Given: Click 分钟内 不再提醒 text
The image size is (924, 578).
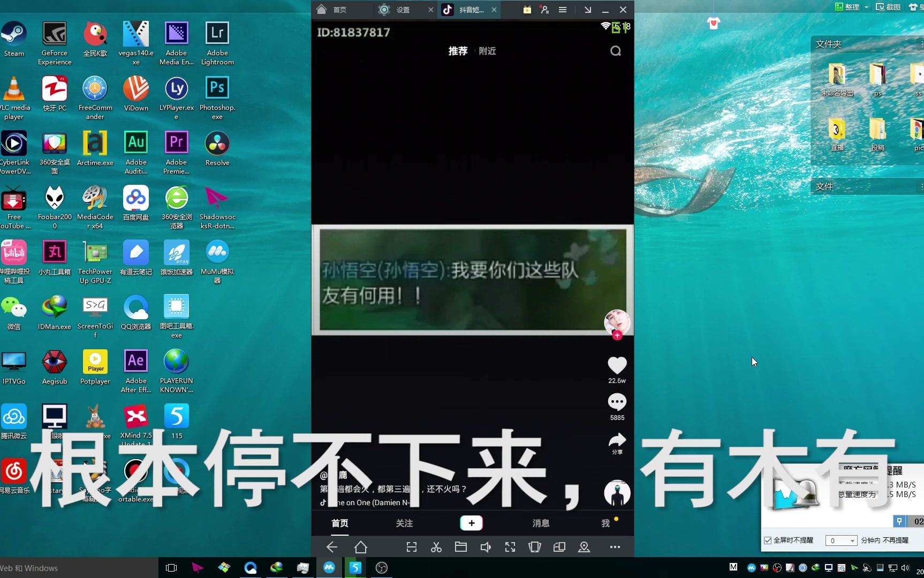Looking at the screenshot, I should [884, 541].
